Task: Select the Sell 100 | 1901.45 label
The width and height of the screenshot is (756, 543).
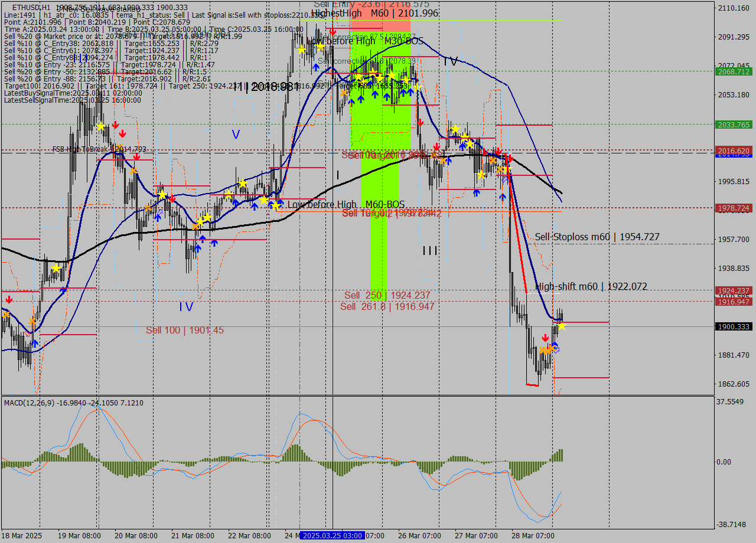Action: [x=185, y=330]
